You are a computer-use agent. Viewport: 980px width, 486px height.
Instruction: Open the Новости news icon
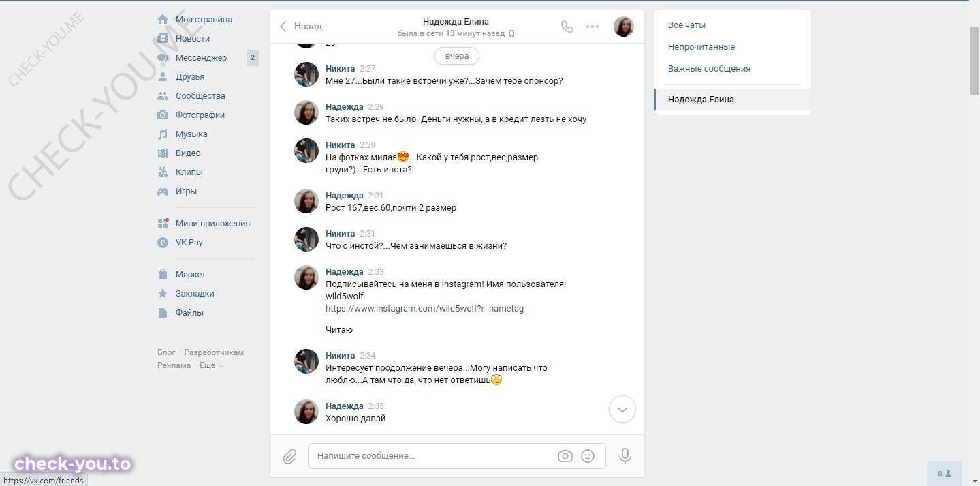163,39
